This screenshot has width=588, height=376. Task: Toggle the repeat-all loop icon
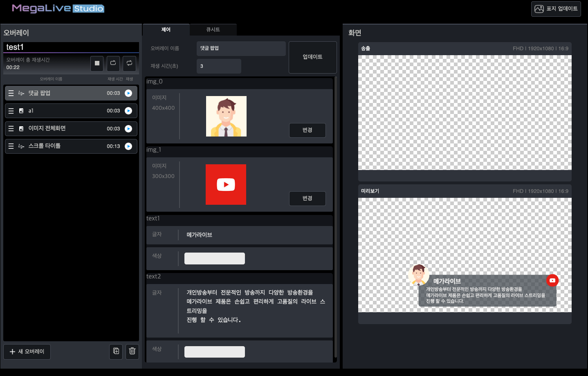(129, 63)
